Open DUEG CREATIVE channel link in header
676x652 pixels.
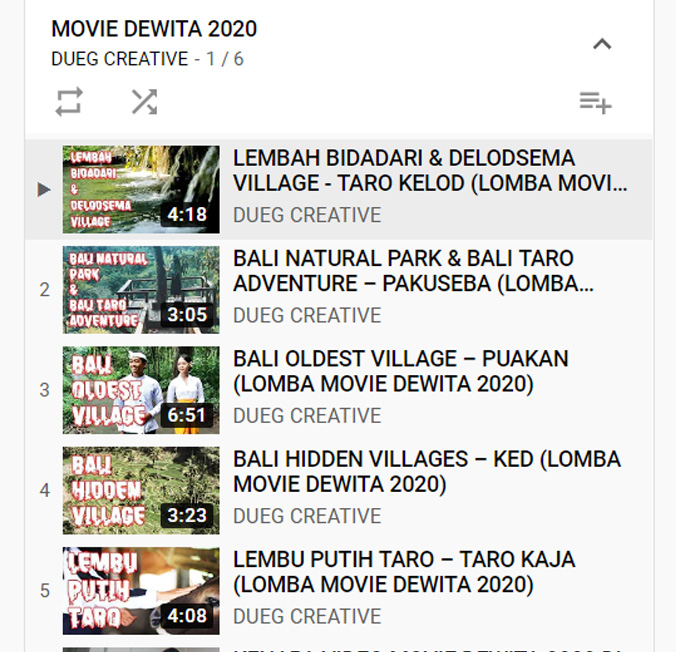coord(119,59)
